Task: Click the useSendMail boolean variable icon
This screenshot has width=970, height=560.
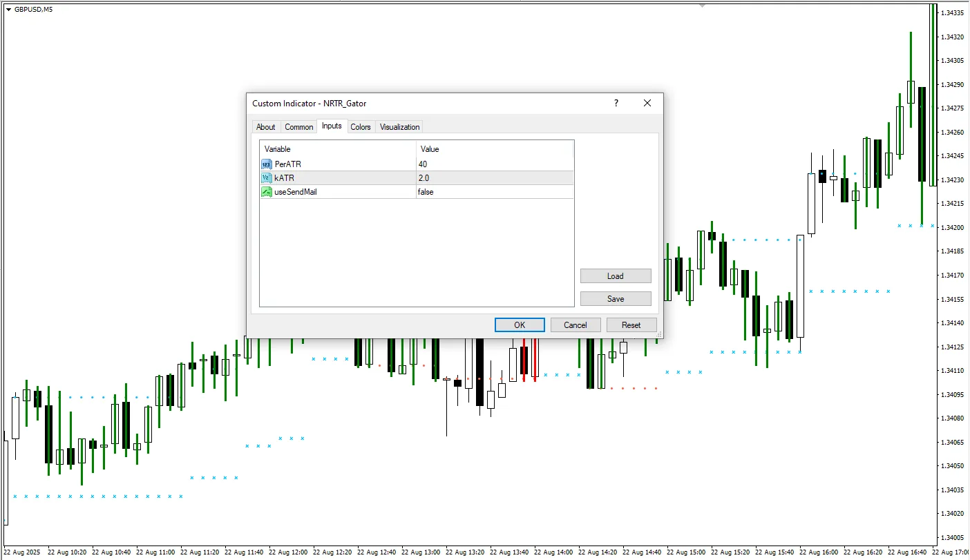Action: 267,192
